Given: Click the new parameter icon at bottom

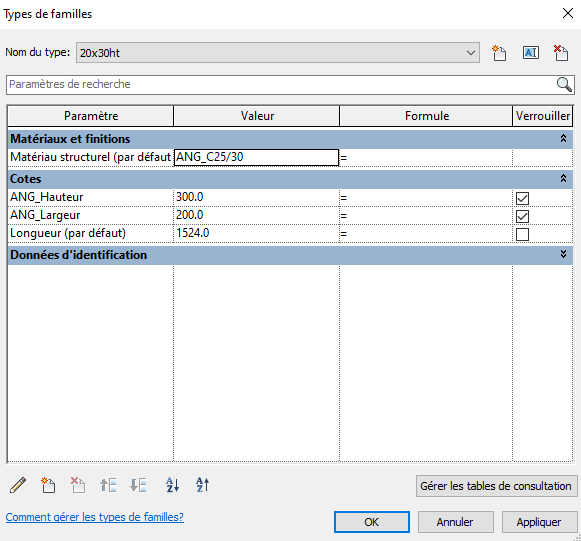Looking at the screenshot, I should (48, 485).
